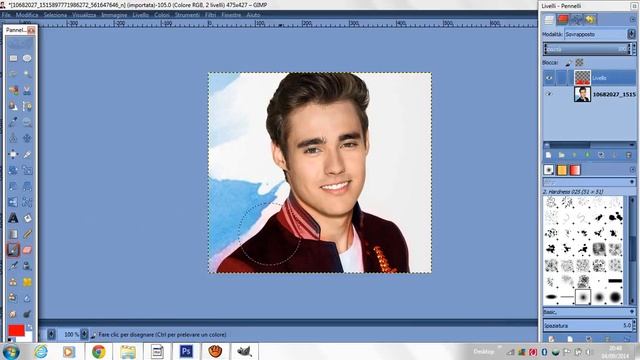Open the Modifica menu
Image resolution: width=640 pixels, height=360 pixels.
pyautogui.click(x=27, y=15)
